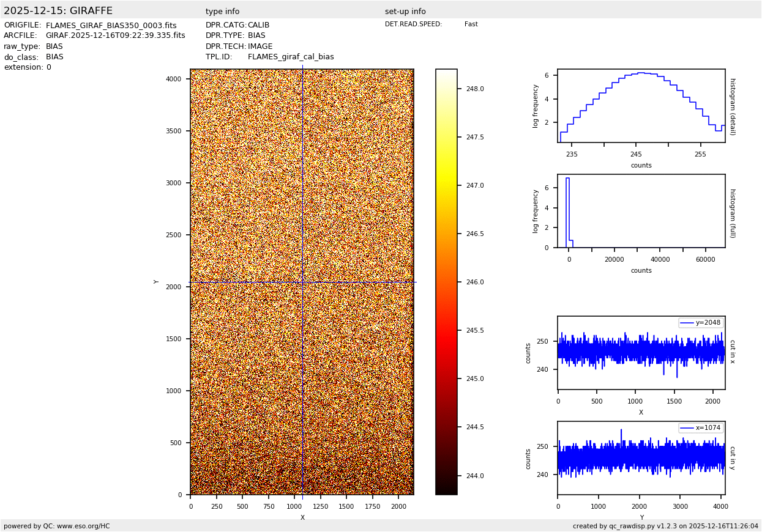Click the qc_rawdisp.py creation note in footer
The width and height of the screenshot is (762, 532).
click(x=665, y=526)
